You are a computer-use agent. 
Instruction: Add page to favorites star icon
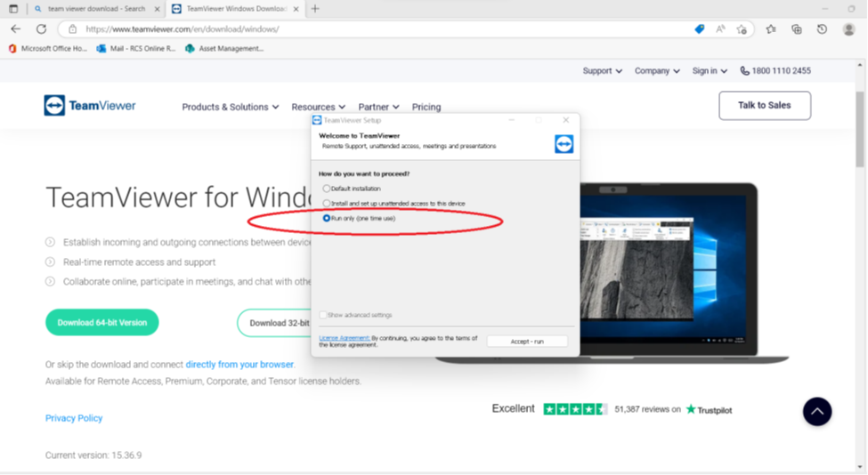[x=742, y=29]
